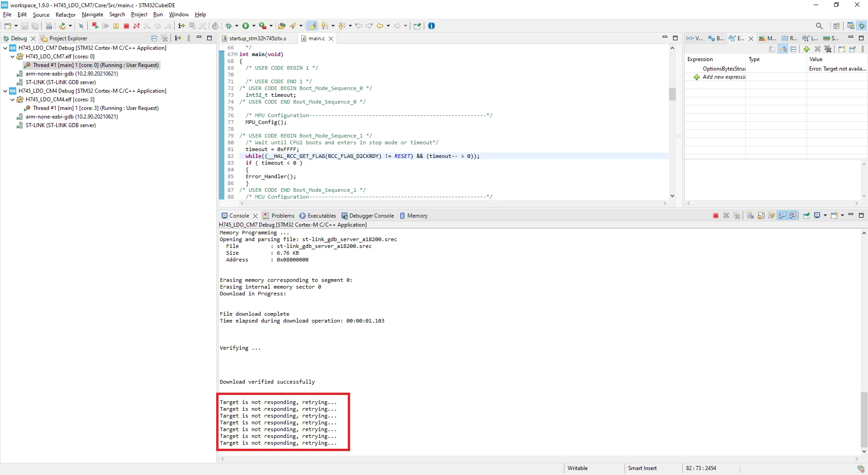Toggle Scroll Lock in Console

[x=761, y=215]
